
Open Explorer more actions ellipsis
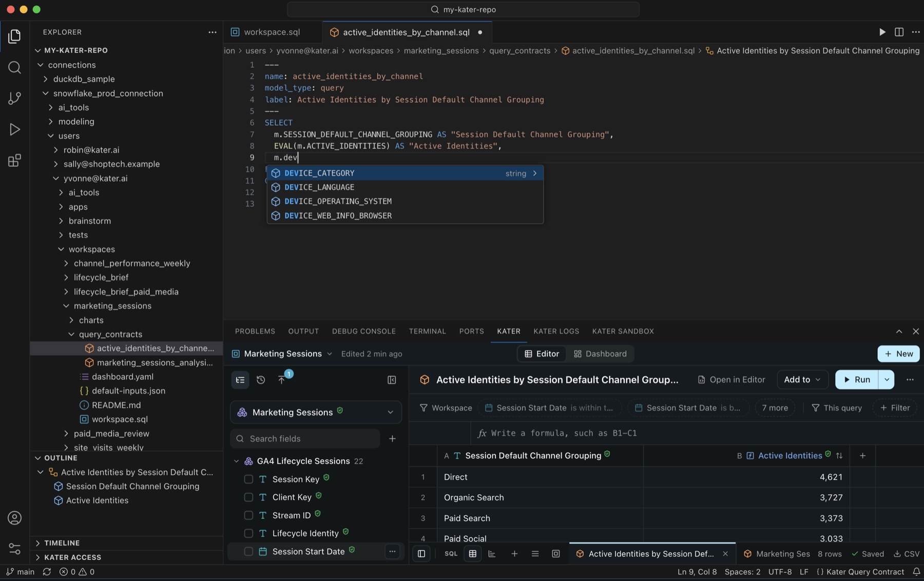[x=212, y=32]
